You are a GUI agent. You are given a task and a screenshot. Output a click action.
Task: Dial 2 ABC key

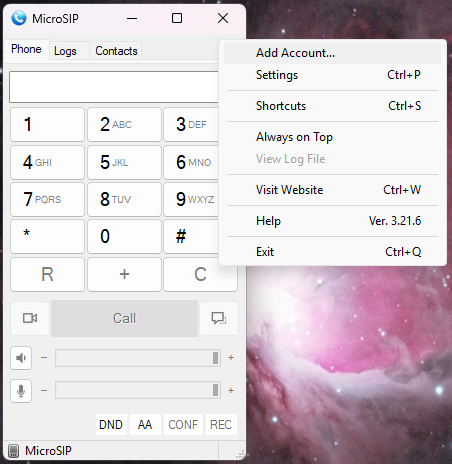[124, 124]
